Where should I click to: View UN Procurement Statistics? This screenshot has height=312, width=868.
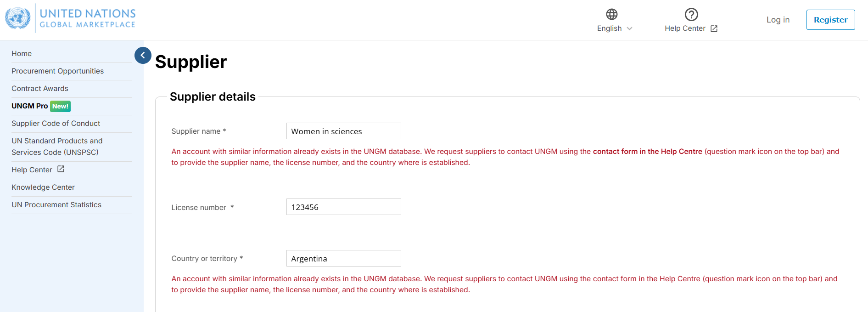tap(56, 205)
